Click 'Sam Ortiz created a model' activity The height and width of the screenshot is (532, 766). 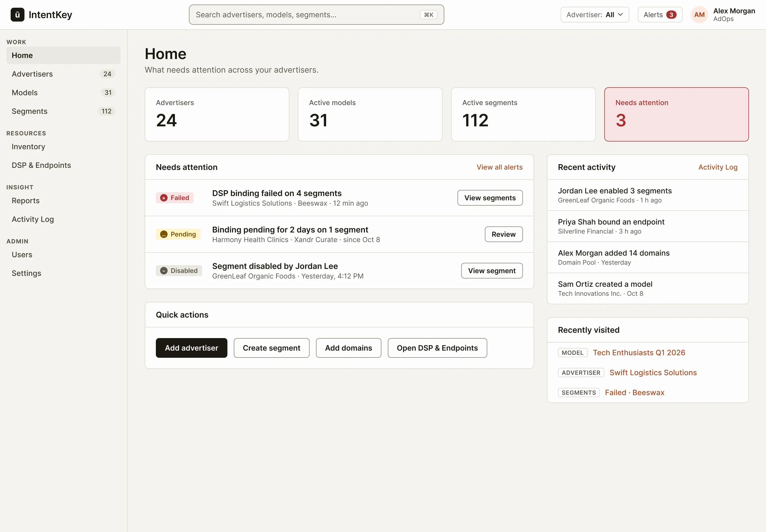648,289
